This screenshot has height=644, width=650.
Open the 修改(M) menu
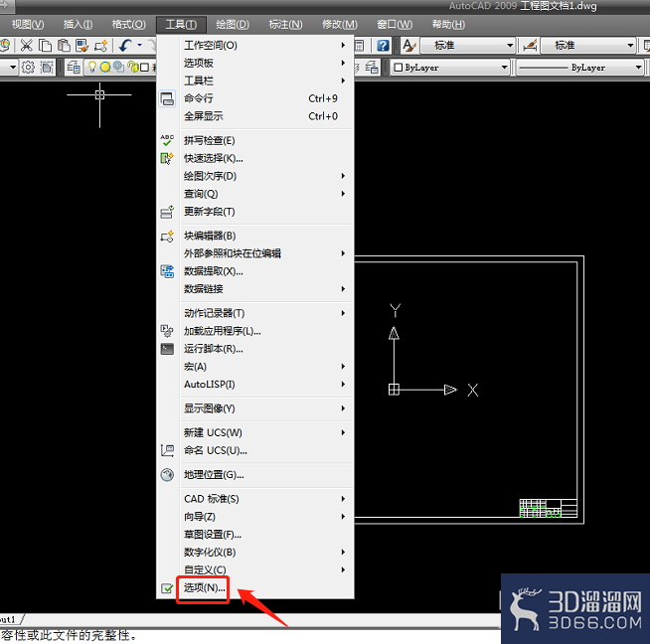pyautogui.click(x=340, y=25)
